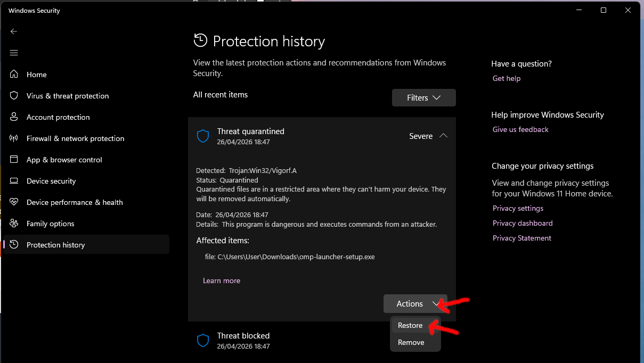The width and height of the screenshot is (644, 363).
Task: Go to Home in the sidebar
Action: (86, 75)
